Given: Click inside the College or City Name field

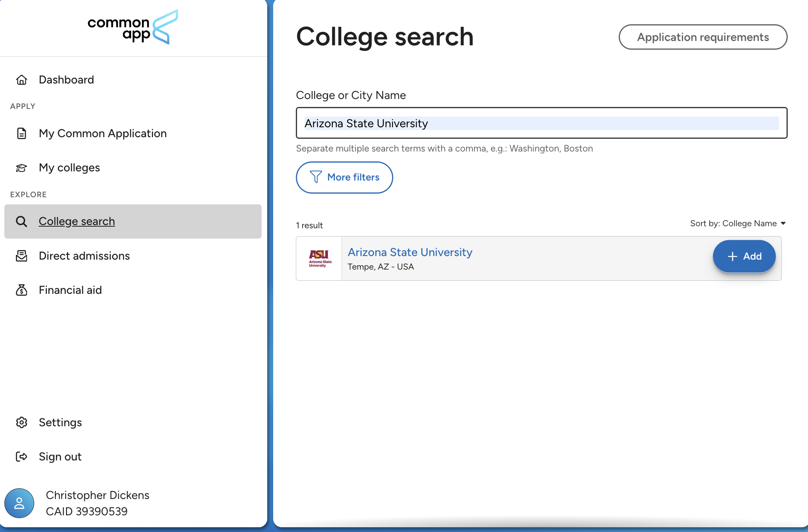Looking at the screenshot, I should point(541,123).
